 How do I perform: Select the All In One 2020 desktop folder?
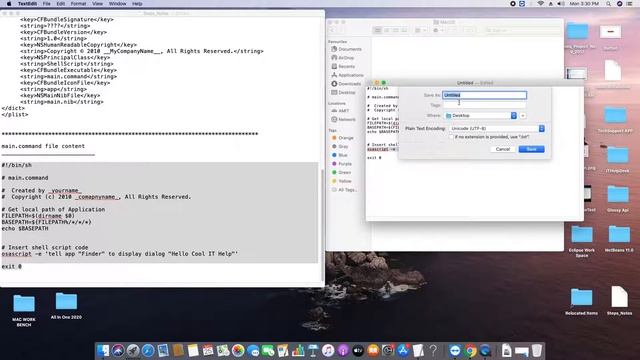[66, 306]
